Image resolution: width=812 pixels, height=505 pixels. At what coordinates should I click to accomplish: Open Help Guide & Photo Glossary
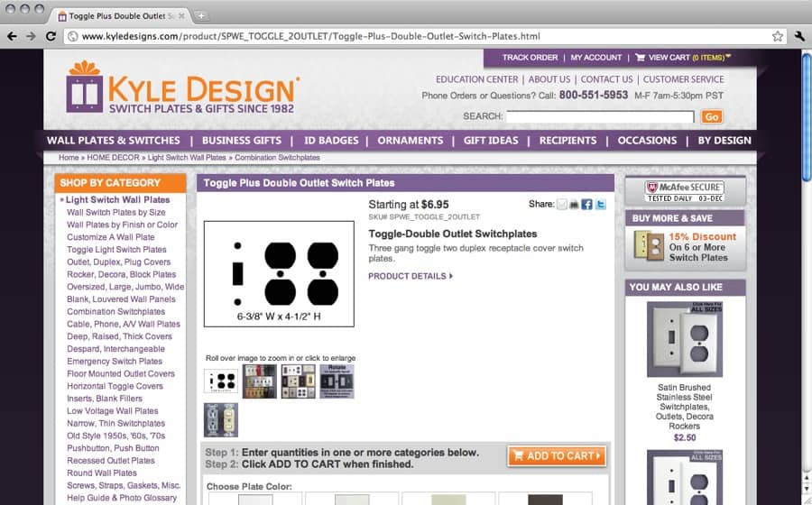coord(122,498)
